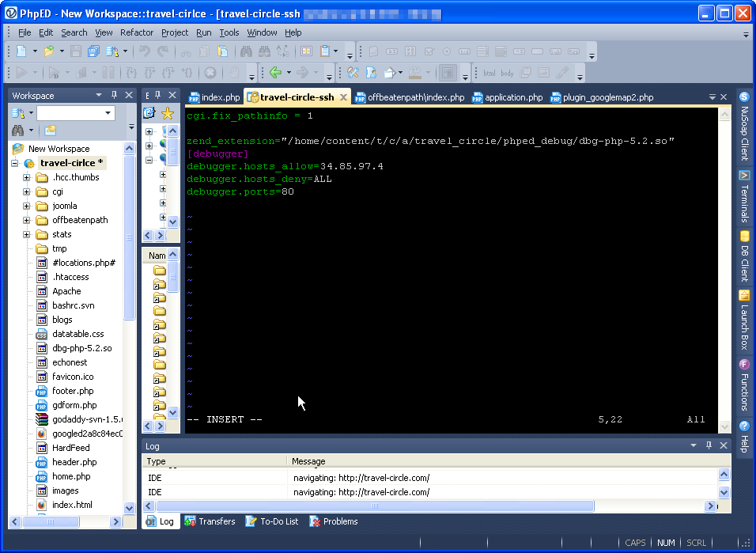Click the Find binoculars icon in main toolbar

coord(245,51)
